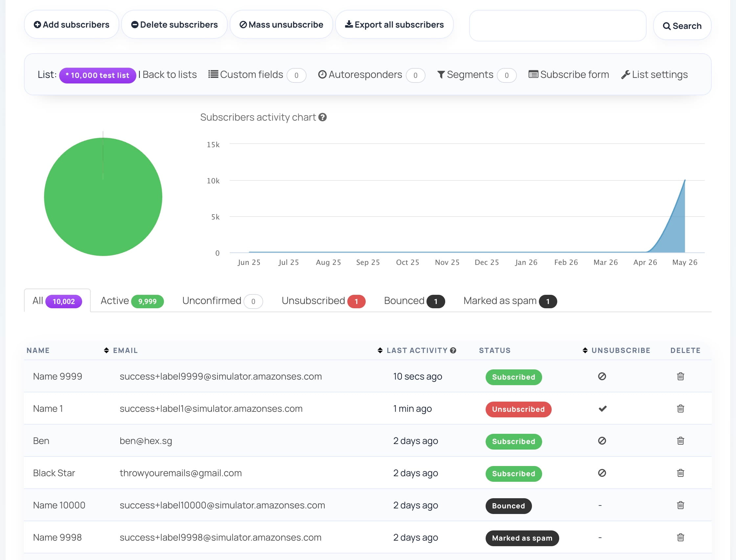
Task: Click the trash icon for Name 9999
Action: click(680, 376)
